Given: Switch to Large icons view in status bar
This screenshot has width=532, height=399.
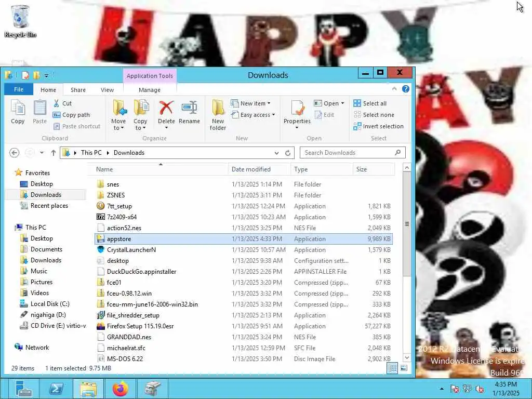Looking at the screenshot, I should (x=404, y=368).
